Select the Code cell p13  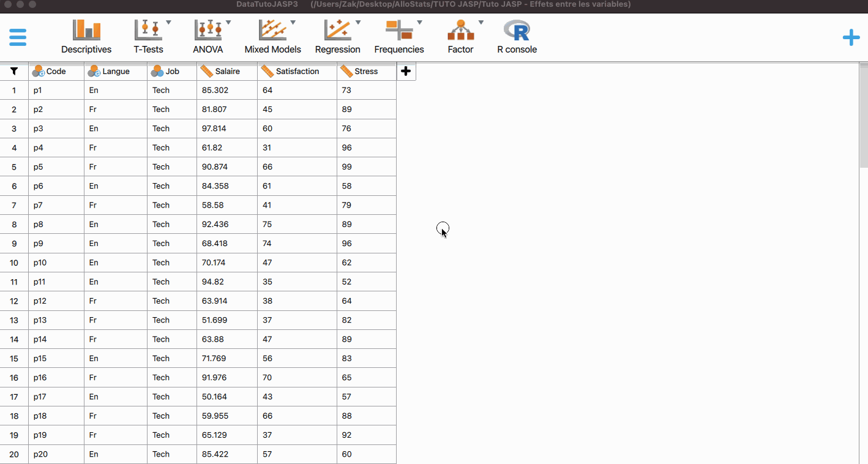(x=56, y=320)
